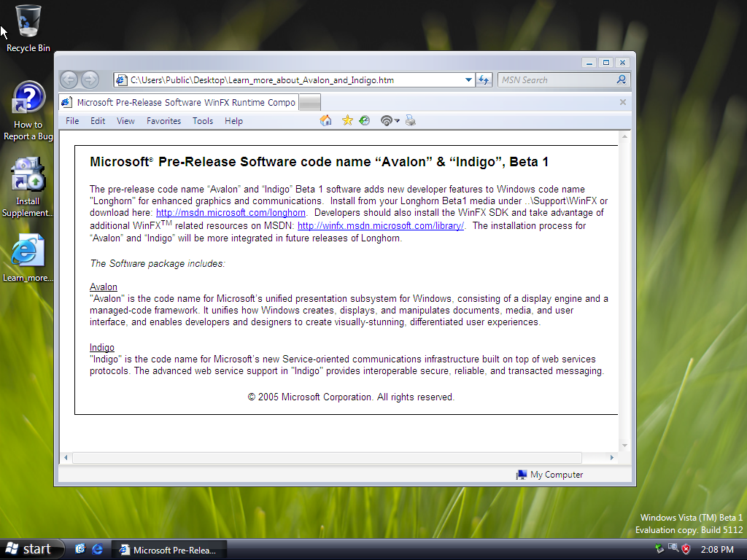Click the page title mentioning Beta 1
Viewport: 747px width, 560px height.
(x=320, y=162)
